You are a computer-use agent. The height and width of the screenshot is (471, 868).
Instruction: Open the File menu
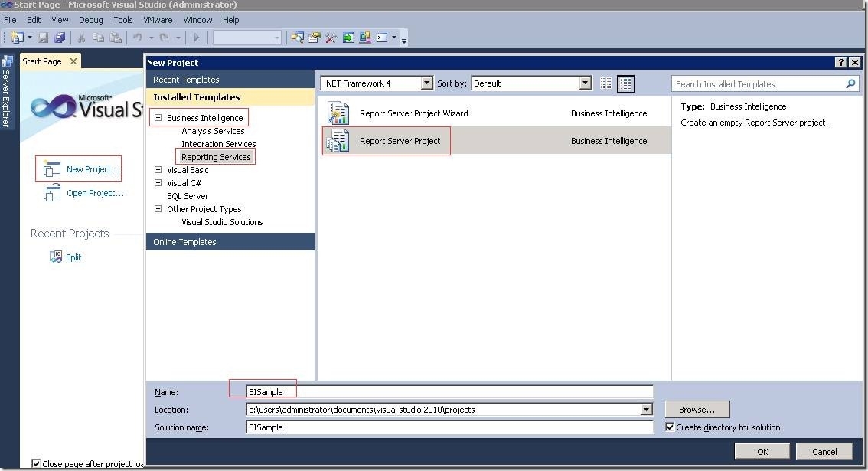(x=10, y=20)
